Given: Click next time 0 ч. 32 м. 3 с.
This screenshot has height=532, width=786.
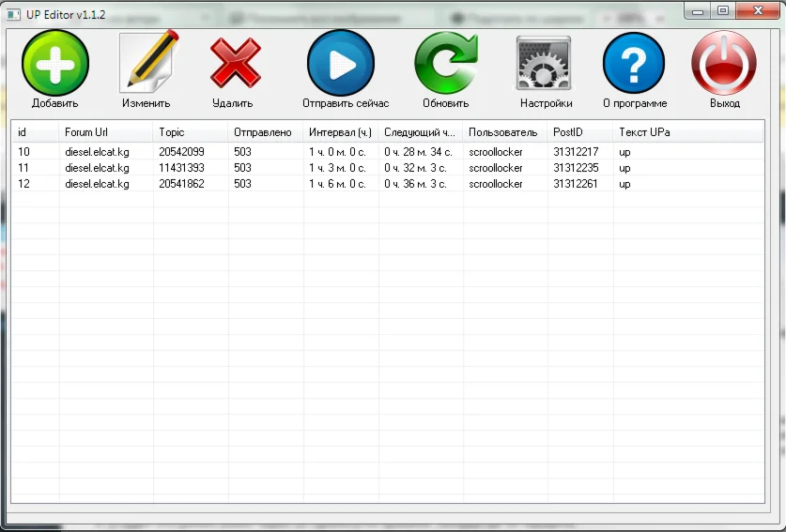Looking at the screenshot, I should [415, 168].
